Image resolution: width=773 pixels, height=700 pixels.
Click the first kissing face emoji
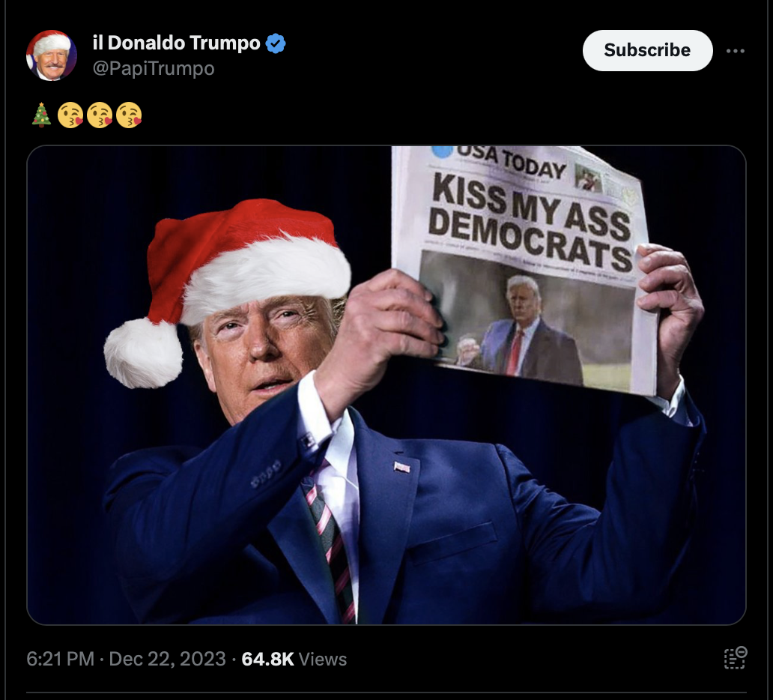point(70,115)
